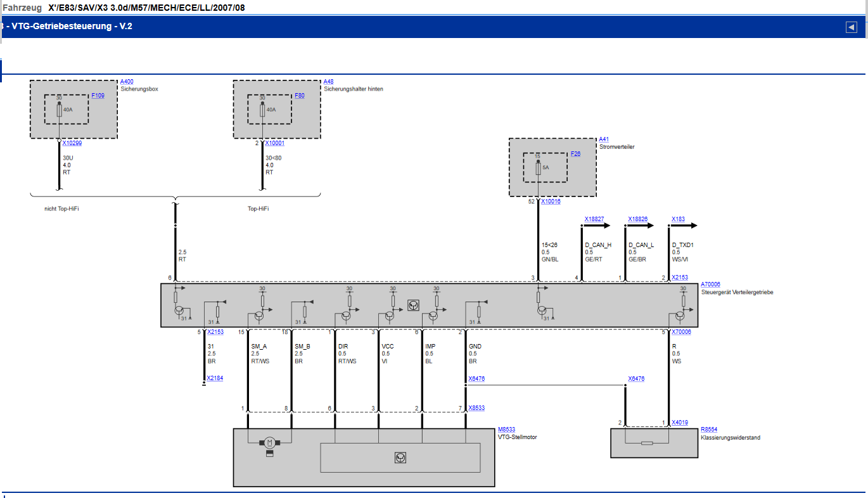The height and width of the screenshot is (498, 868).
Task: Open the A48 Sicherungshalter hinten link
Action: (328, 82)
